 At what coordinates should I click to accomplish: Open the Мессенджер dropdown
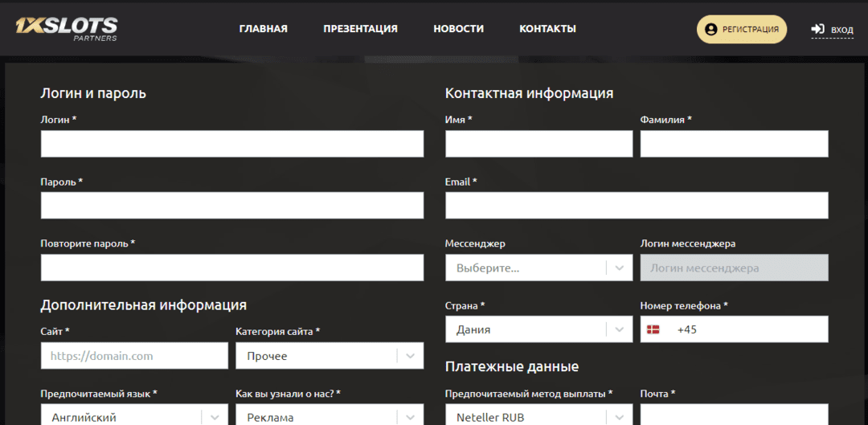tap(538, 268)
